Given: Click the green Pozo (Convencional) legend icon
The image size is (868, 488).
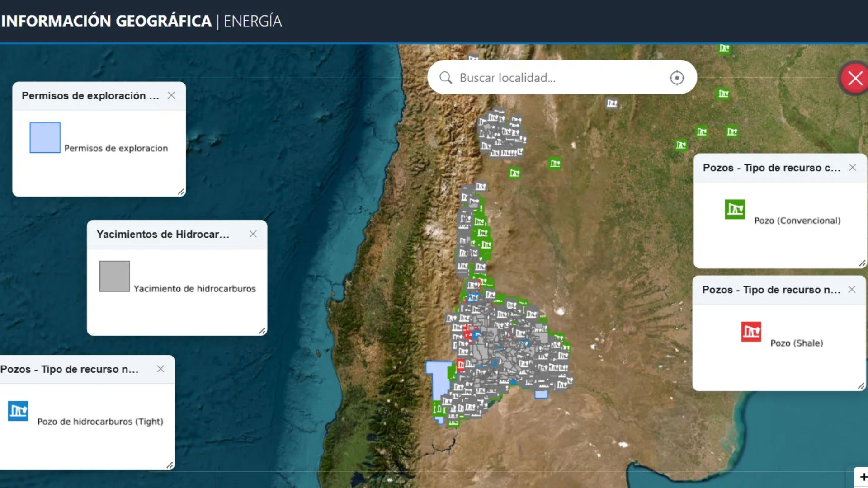Looking at the screenshot, I should coord(735,209).
